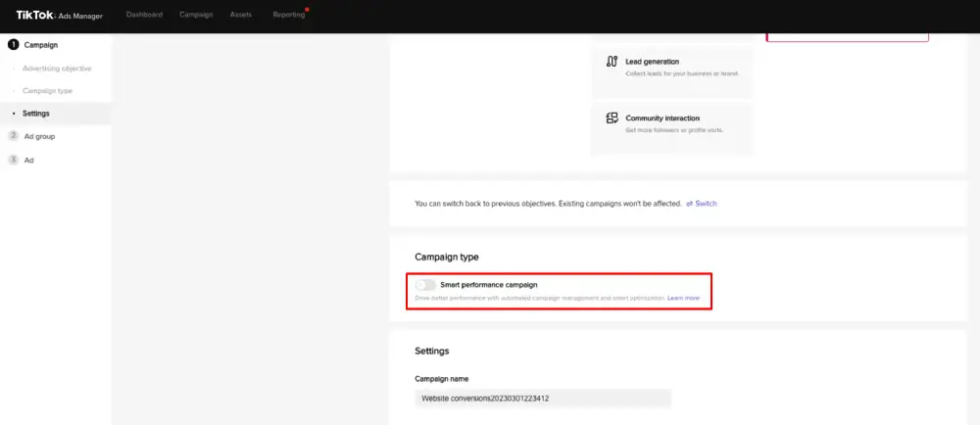The width and height of the screenshot is (980, 425).
Task: Select Settings in the sidebar
Action: click(35, 114)
